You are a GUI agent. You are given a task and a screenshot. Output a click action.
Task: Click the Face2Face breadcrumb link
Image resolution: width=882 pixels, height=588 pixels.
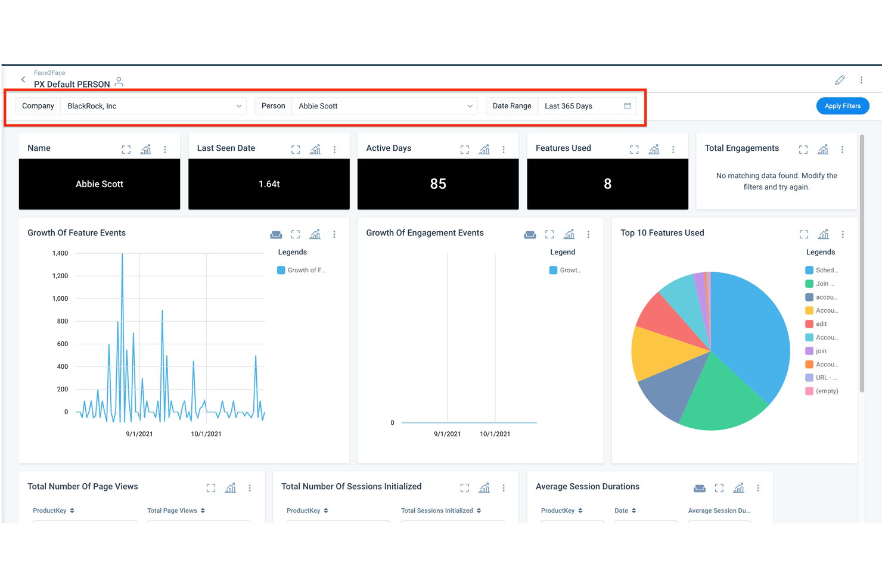[x=49, y=73]
